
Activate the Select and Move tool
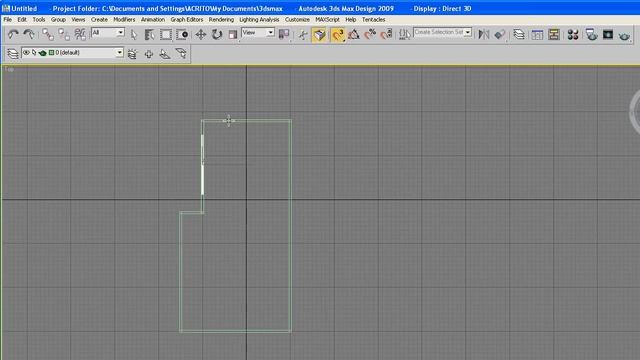(x=200, y=34)
